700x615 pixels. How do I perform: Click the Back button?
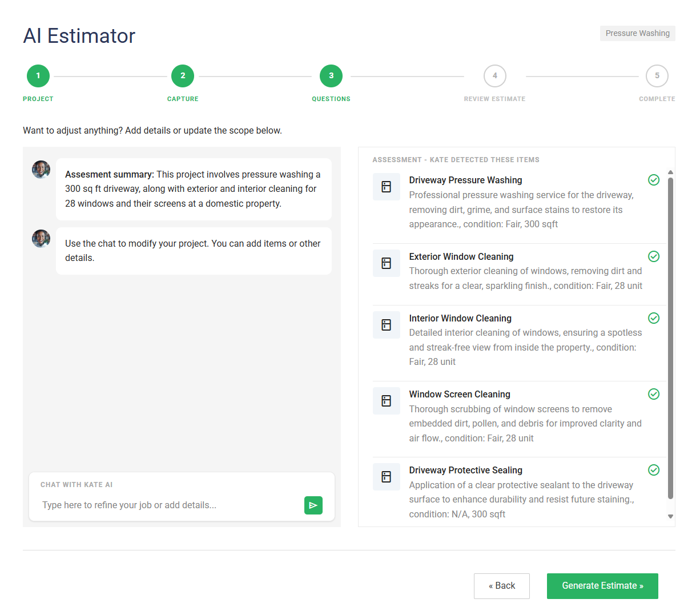pyautogui.click(x=501, y=586)
